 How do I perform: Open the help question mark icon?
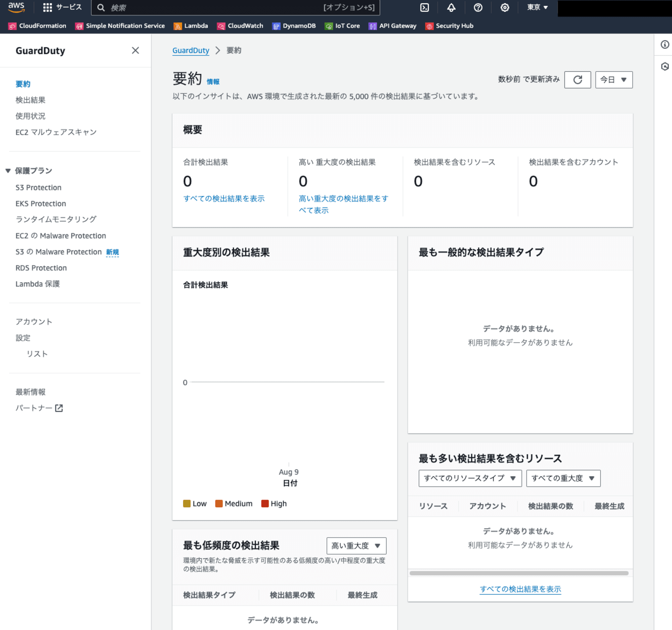478,7
